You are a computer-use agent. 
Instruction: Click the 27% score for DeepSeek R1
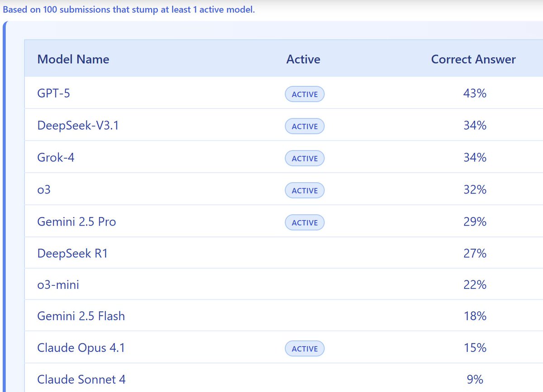[x=475, y=254]
